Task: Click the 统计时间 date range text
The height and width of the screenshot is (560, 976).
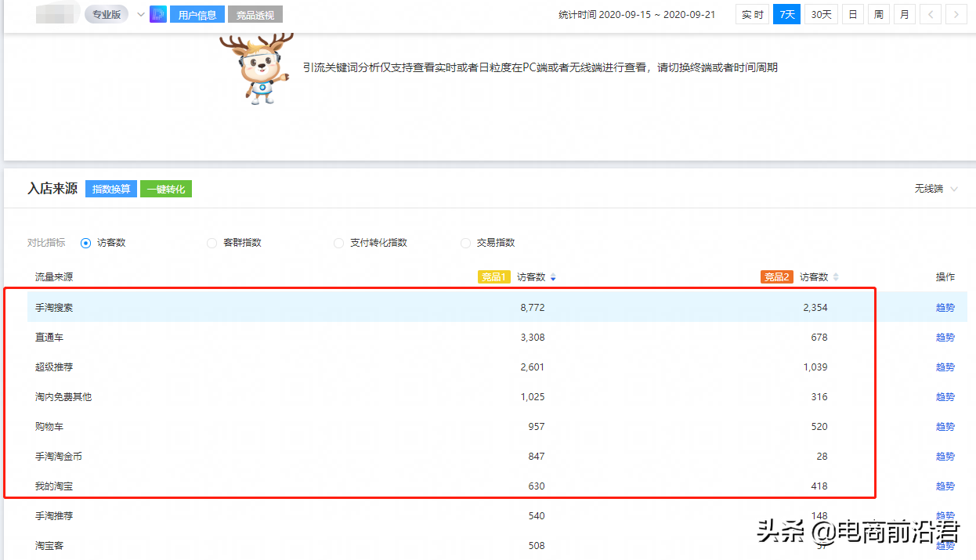Action: (637, 15)
